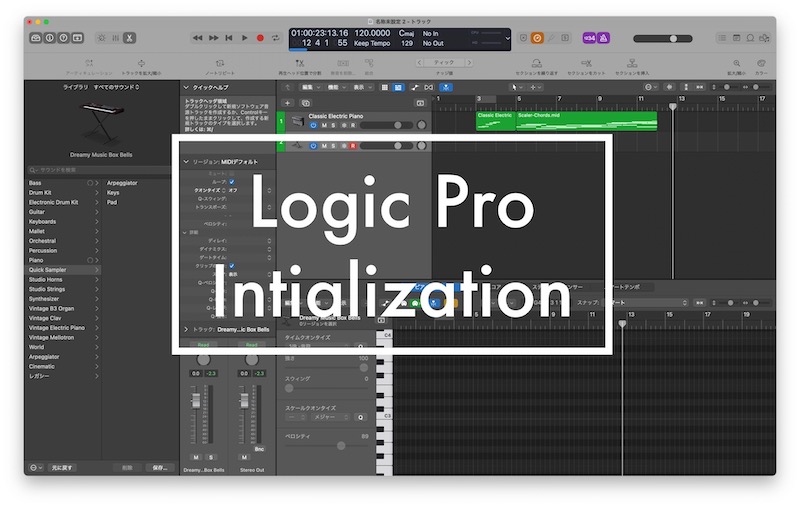This screenshot has width=800, height=507.
Task: Record-enable the Classic Electric Piano track
Action: [x=353, y=125]
